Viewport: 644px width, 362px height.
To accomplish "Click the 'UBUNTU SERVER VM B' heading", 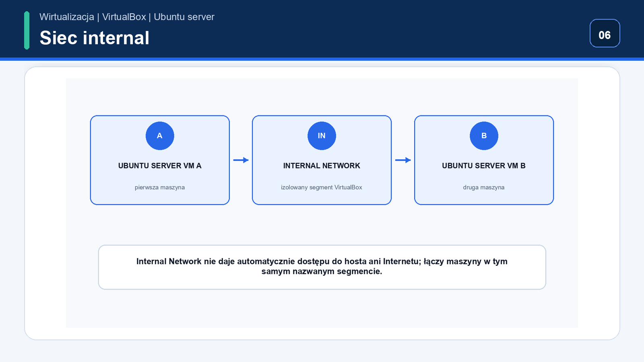I will [x=484, y=166].
